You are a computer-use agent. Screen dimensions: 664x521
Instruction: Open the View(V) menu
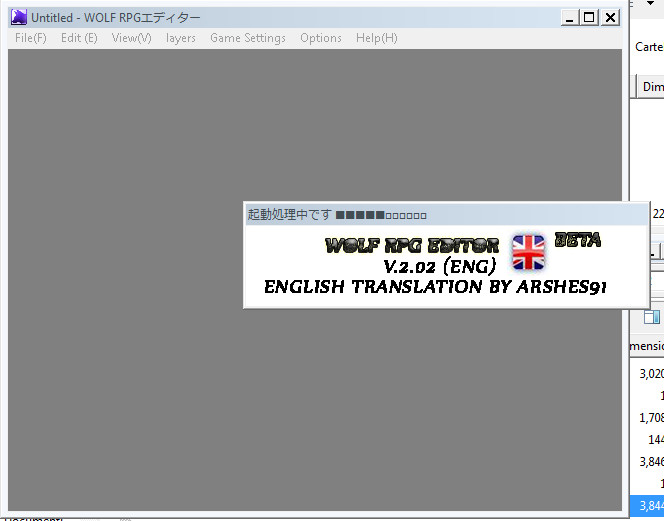131,38
